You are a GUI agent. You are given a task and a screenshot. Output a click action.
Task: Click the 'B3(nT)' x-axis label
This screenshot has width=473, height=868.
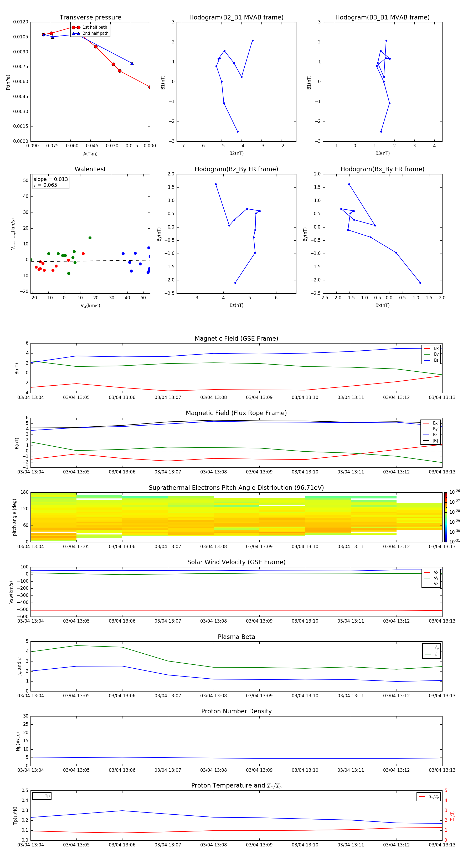(x=382, y=153)
